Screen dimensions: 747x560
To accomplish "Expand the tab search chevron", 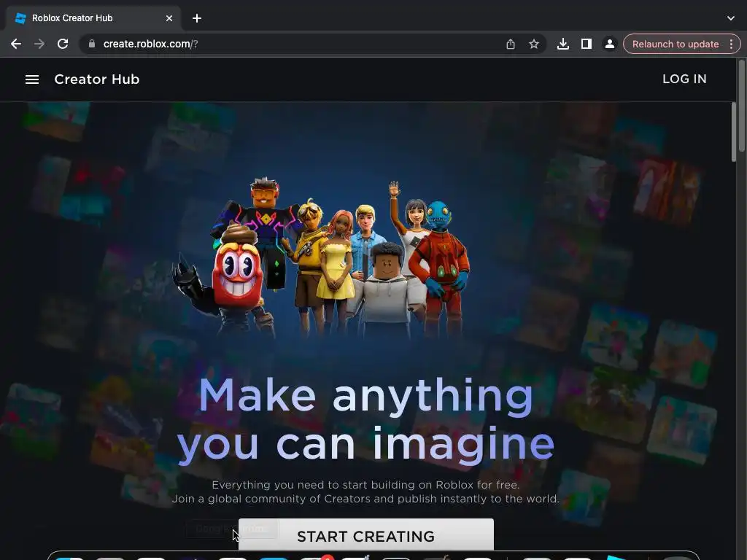I will coord(731,18).
